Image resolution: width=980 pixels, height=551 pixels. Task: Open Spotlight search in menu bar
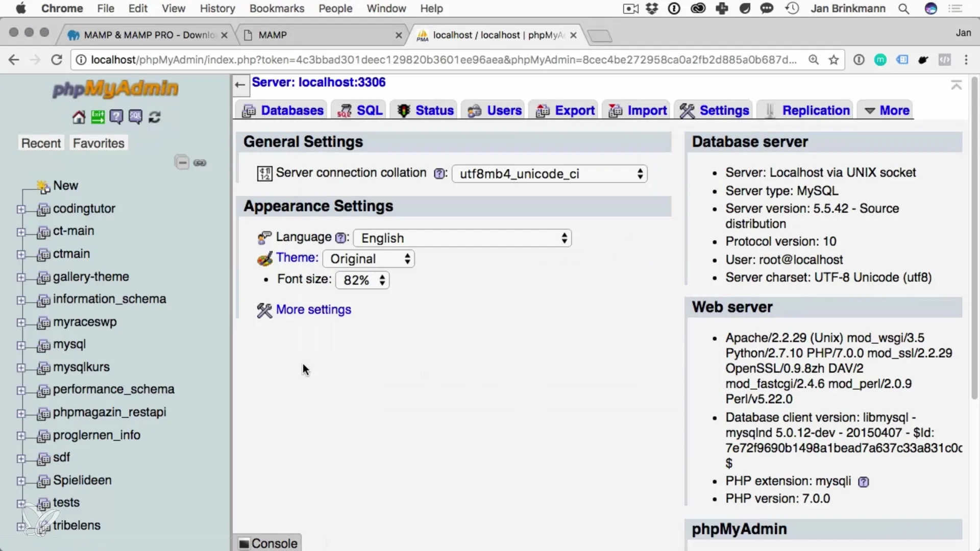coord(903,9)
